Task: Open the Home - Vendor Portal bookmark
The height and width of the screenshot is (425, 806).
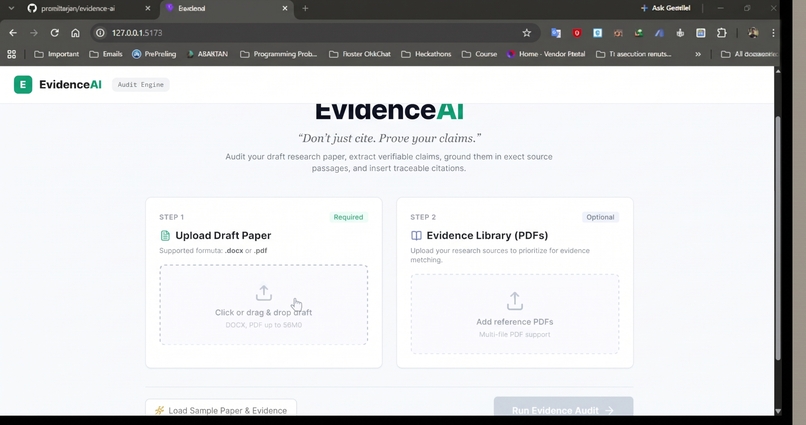Action: [546, 54]
